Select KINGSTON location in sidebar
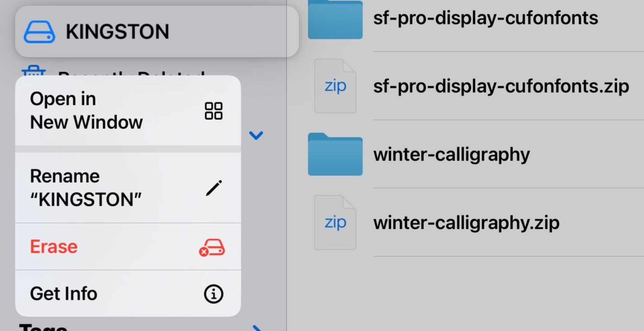Screen dimensions: 644x331 coord(157,32)
